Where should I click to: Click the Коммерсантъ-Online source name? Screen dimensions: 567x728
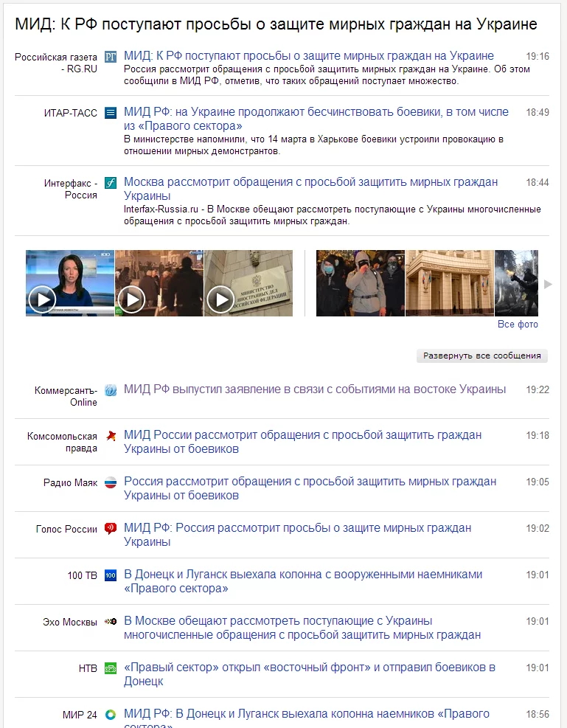tap(66, 397)
